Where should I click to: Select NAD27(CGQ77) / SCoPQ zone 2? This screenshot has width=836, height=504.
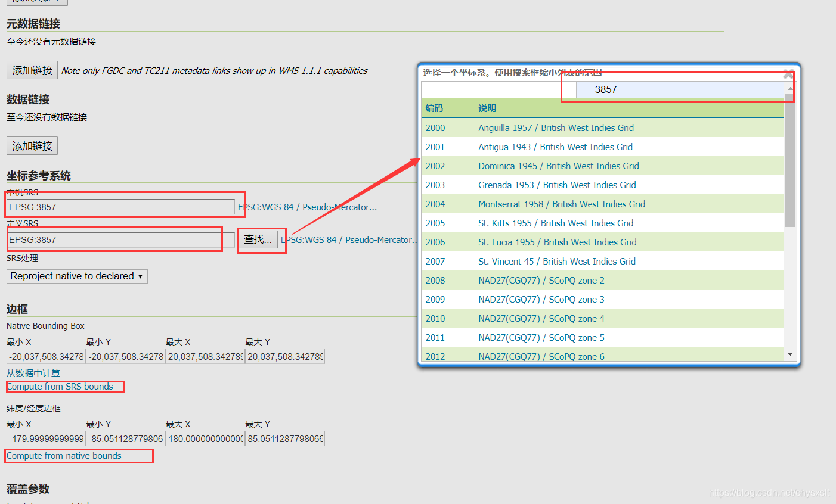[541, 280]
